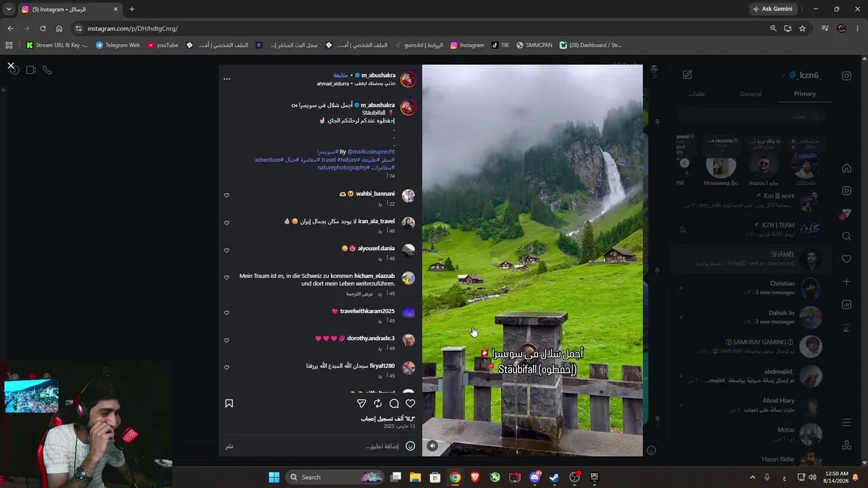Reload the page in Chrome
Viewport: 868px width, 488px height.
pos(43,28)
